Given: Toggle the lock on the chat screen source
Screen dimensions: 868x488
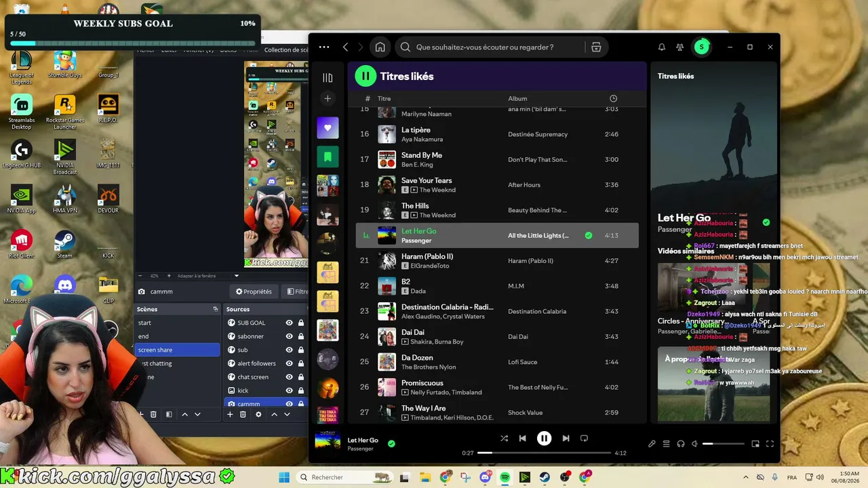Looking at the screenshot, I should (x=300, y=377).
